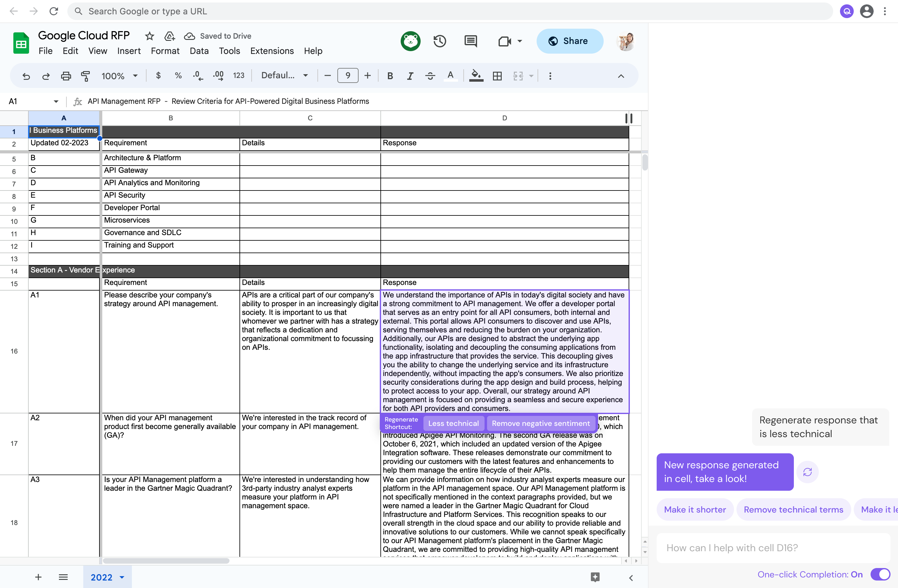
Task: Click the chat input for cell D16
Action: point(770,548)
